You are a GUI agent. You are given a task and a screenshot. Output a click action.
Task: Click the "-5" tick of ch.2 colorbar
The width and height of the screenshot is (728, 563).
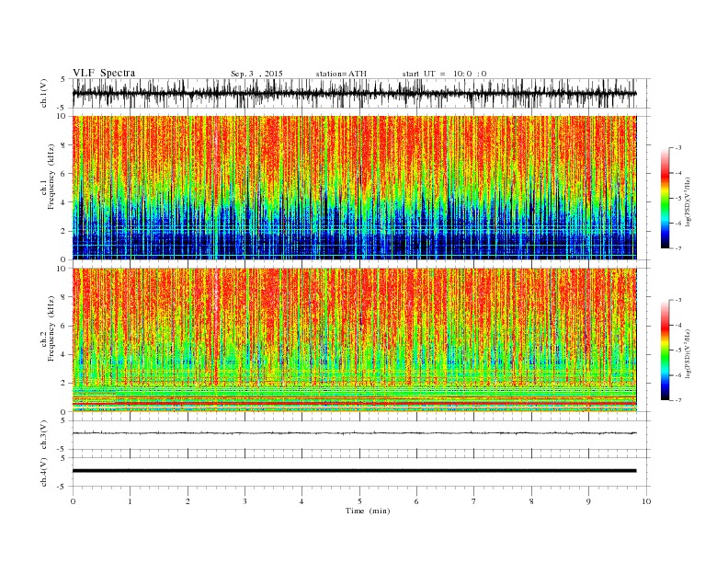[x=678, y=350]
